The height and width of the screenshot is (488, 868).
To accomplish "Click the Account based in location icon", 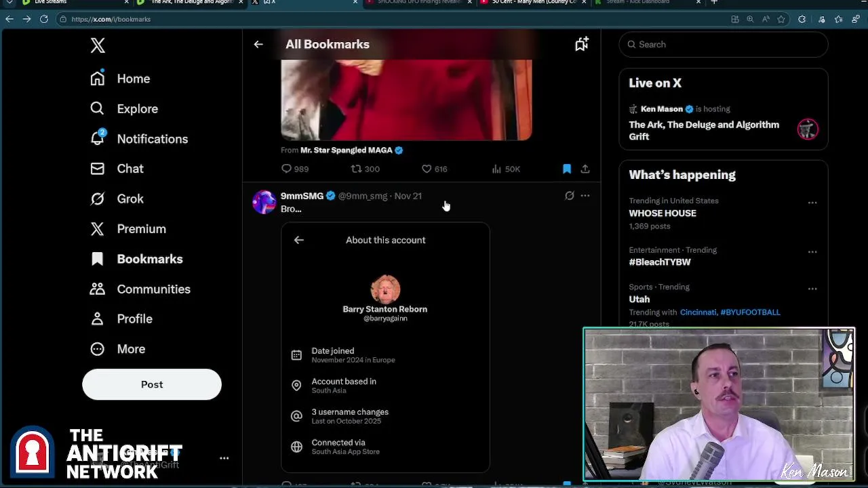I will [296, 386].
